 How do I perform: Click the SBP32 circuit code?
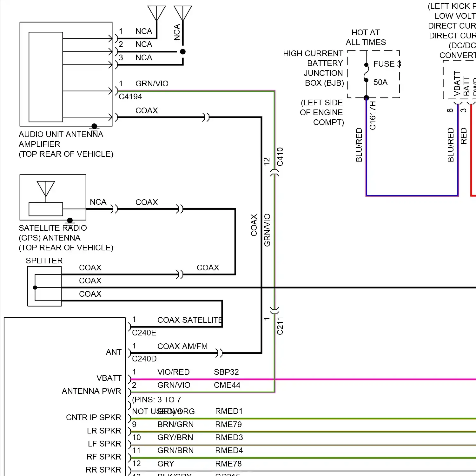(226, 372)
